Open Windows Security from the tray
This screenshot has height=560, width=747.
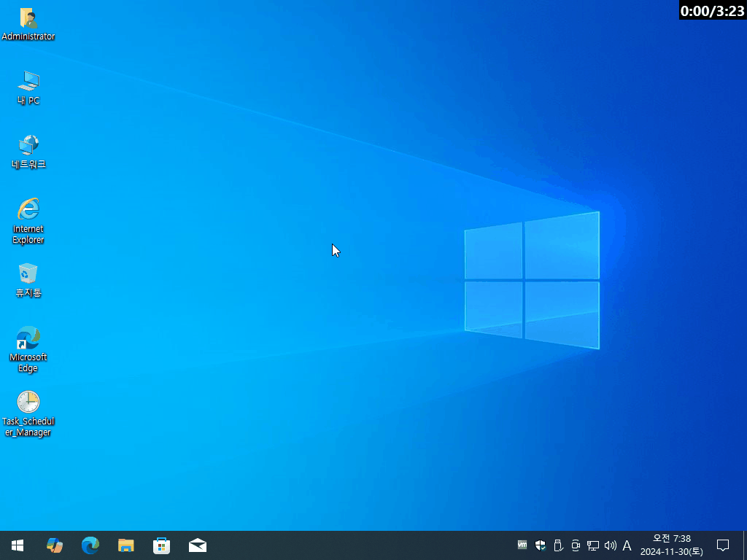(541, 545)
